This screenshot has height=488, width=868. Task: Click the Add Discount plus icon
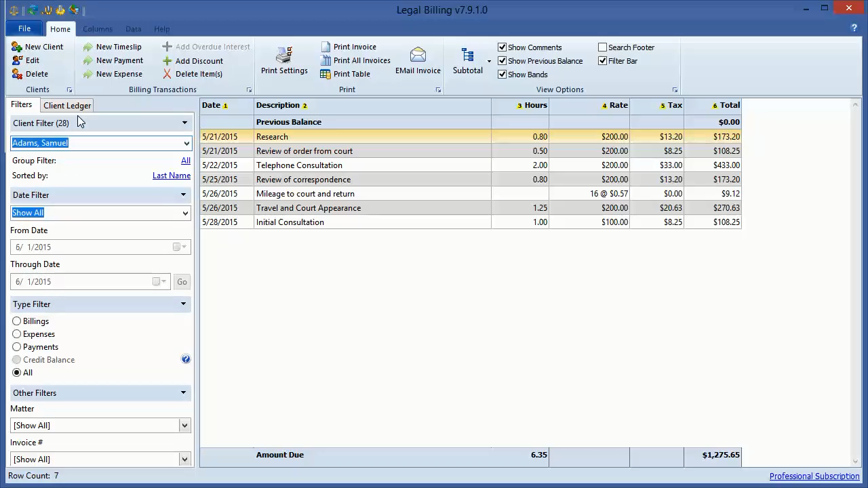(167, 60)
